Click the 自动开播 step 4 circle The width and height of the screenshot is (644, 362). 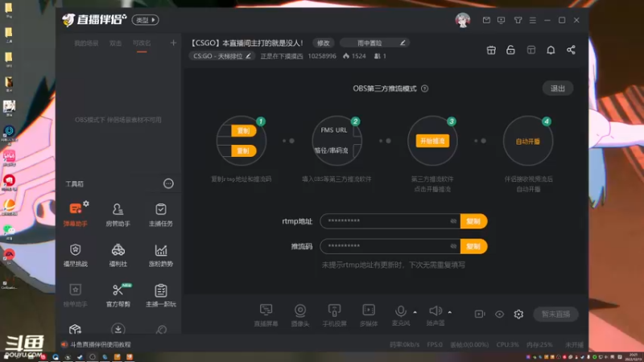pos(528,142)
